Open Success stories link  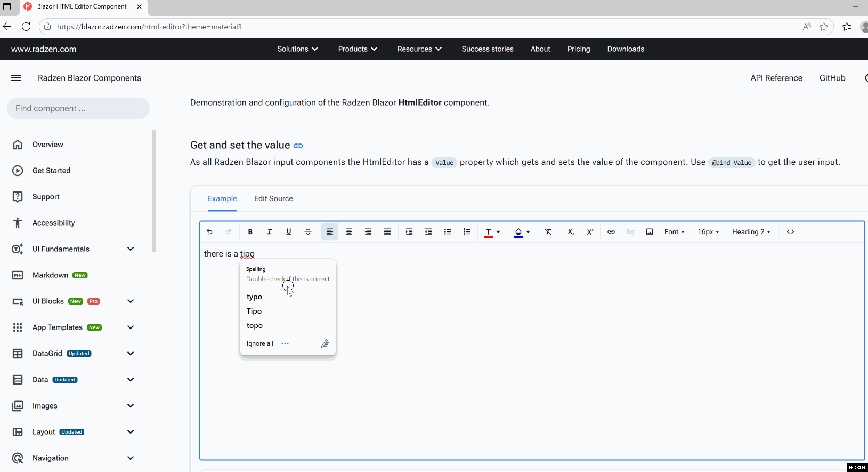point(488,49)
